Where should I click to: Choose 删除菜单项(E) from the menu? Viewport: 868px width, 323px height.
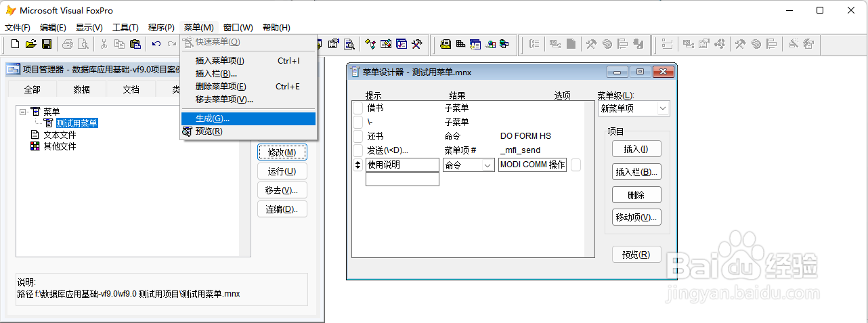pyautogui.click(x=248, y=87)
